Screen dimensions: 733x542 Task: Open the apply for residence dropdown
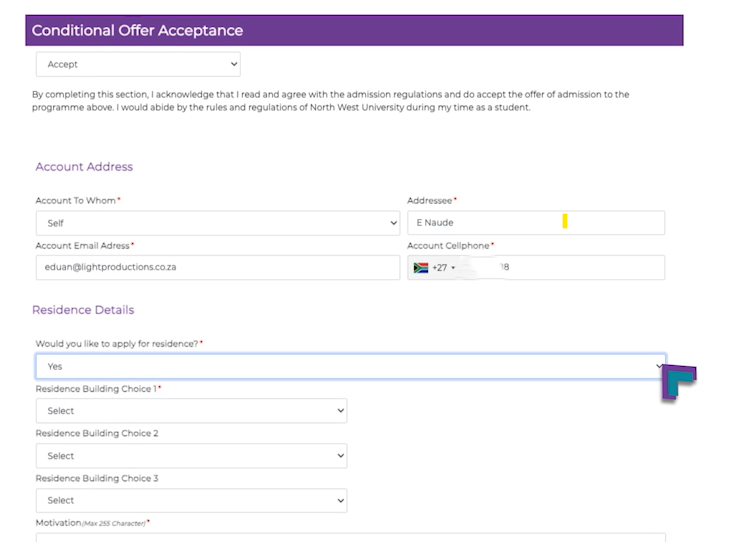[x=351, y=366]
